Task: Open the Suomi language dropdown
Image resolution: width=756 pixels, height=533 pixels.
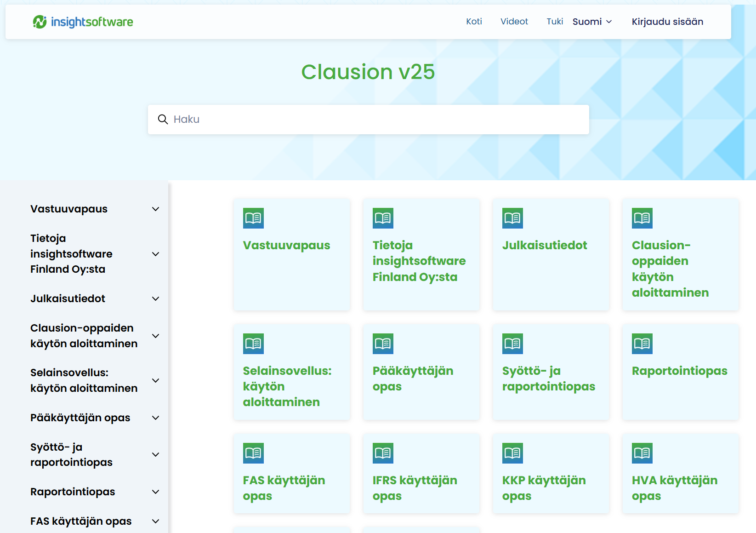Action: [592, 22]
